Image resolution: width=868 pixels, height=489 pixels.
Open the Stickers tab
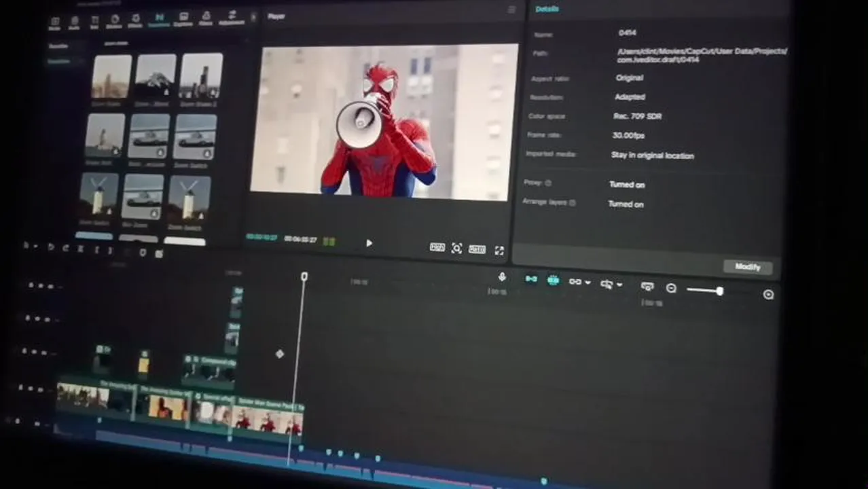[114, 22]
